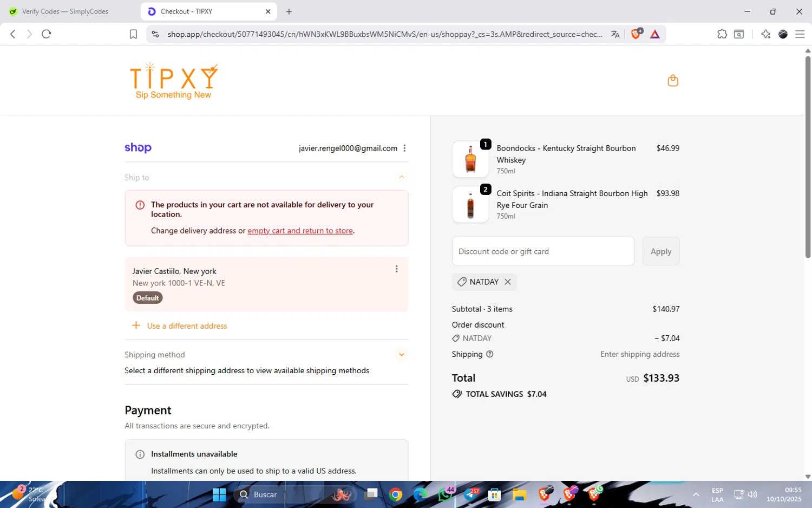Open the Windows Start menu
Viewport: 812px width, 508px height.
(x=219, y=494)
